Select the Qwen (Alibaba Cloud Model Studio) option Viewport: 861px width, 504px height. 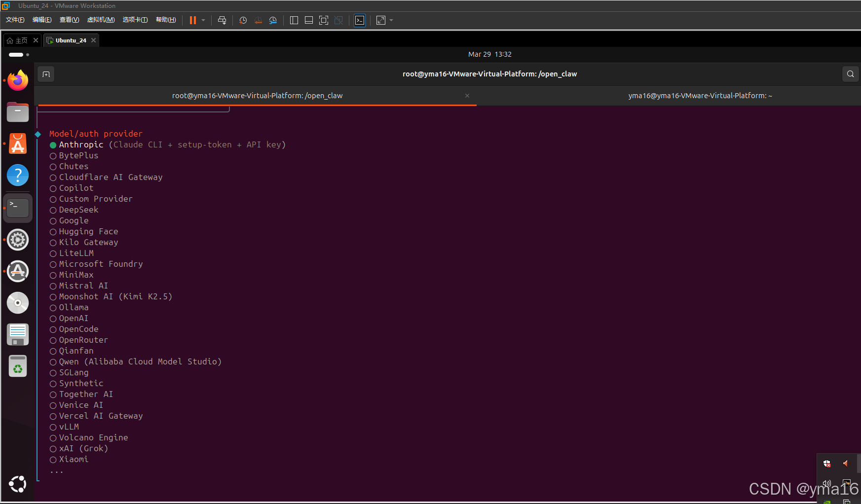[x=136, y=362]
